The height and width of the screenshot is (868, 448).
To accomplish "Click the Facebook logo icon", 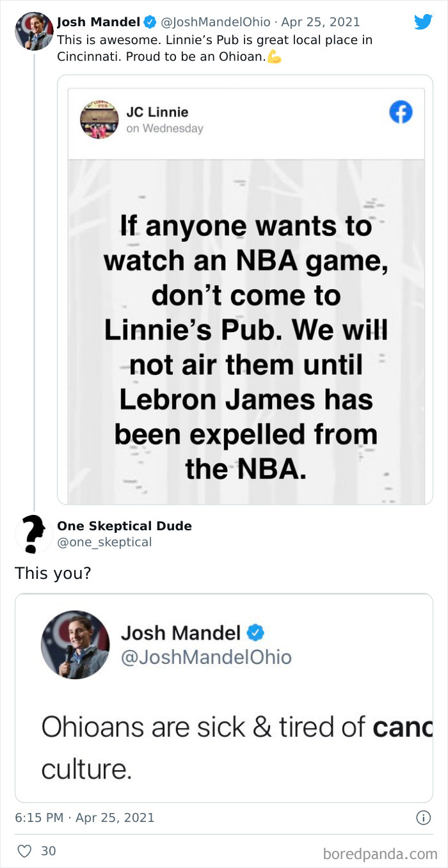I will (x=401, y=113).
